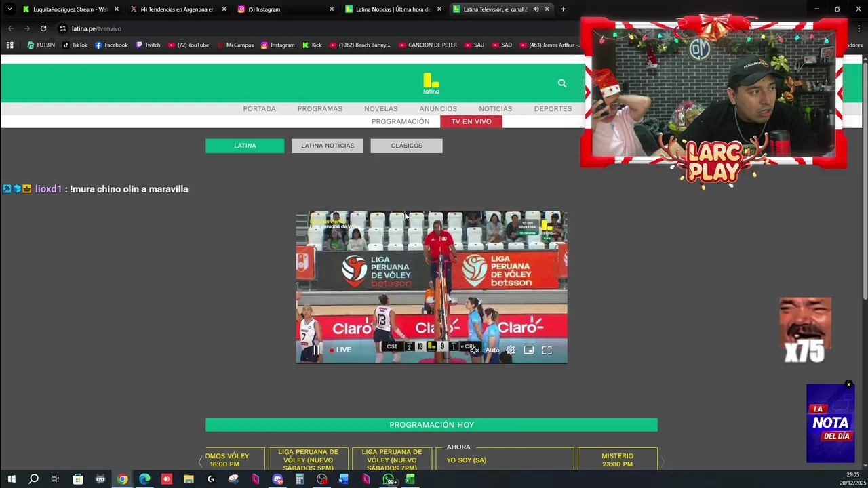Switch to LATINA NOTICIAS channel

click(328, 146)
